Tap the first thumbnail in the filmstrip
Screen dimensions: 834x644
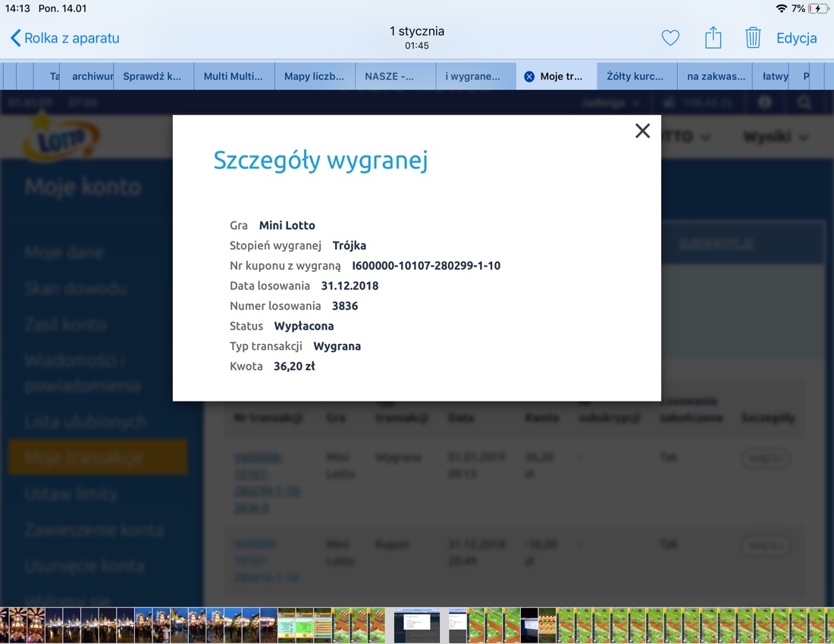8,625
